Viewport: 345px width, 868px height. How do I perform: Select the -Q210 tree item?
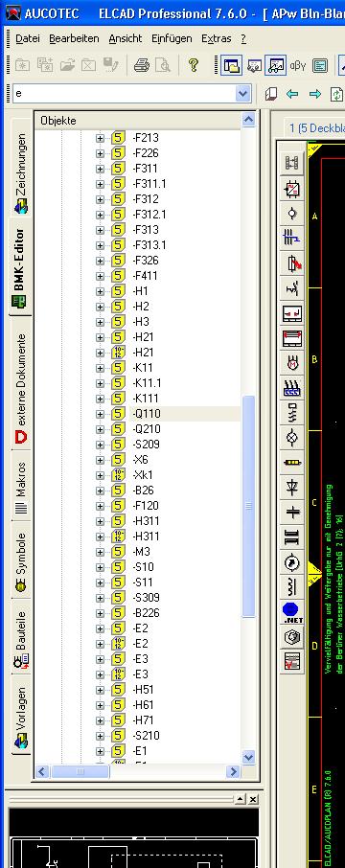point(147,429)
